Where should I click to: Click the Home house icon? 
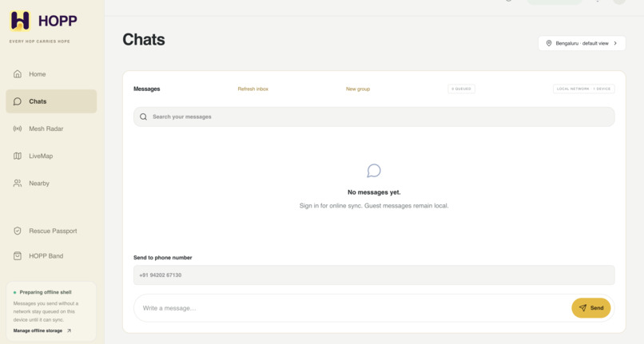(18, 74)
